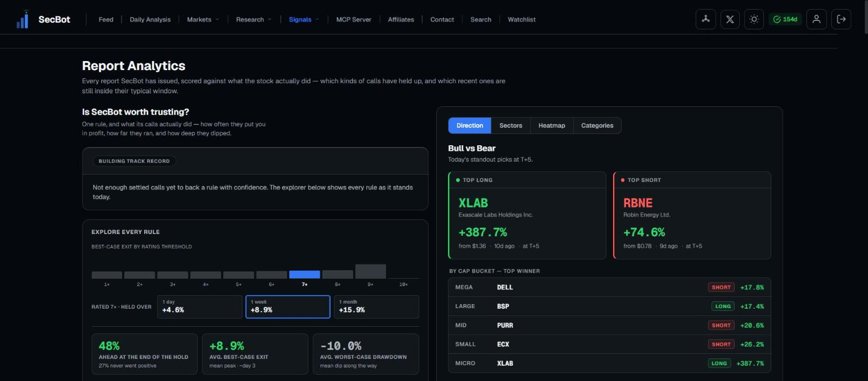The width and height of the screenshot is (868, 381).
Task: Select the Direction tab
Action: (x=470, y=125)
